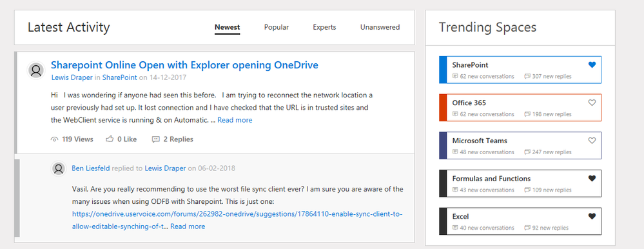Open the SharePoint space link in post byline
Viewport: 644px width, 249px height.
[119, 77]
